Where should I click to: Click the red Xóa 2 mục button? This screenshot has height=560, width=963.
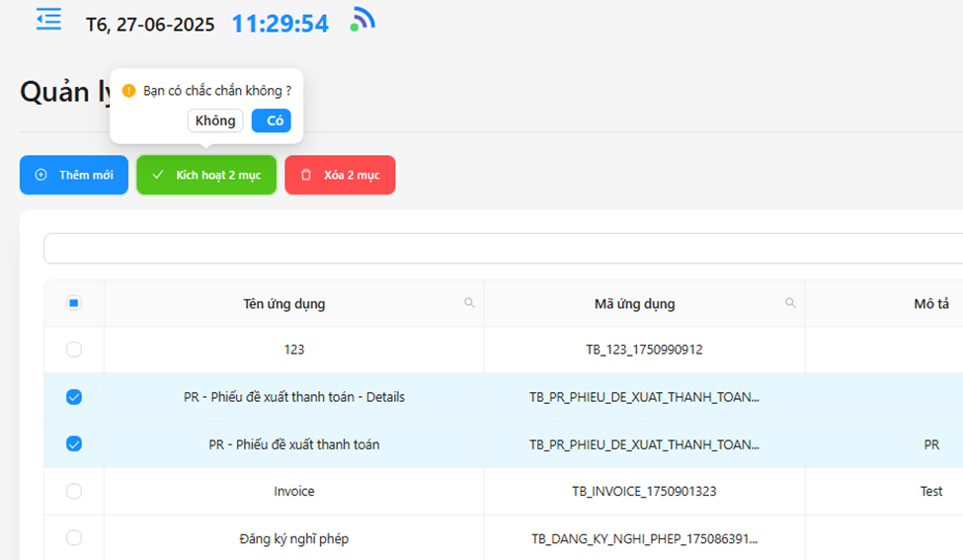340,175
